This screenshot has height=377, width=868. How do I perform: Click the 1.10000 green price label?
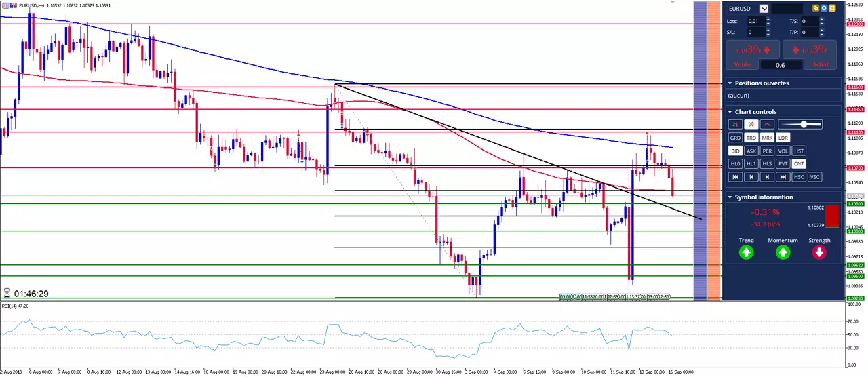pos(855,231)
